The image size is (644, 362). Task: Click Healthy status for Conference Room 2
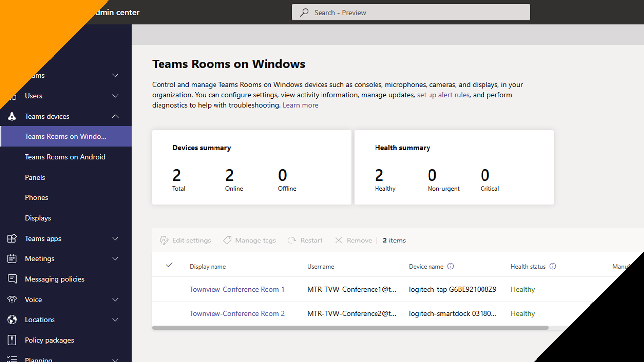click(x=523, y=313)
